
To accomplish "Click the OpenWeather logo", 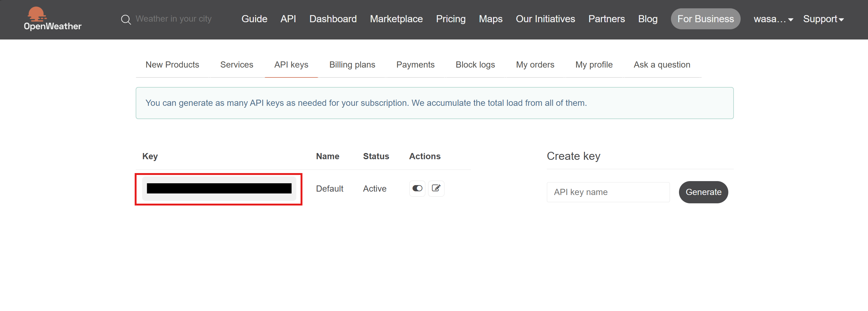I will point(52,19).
